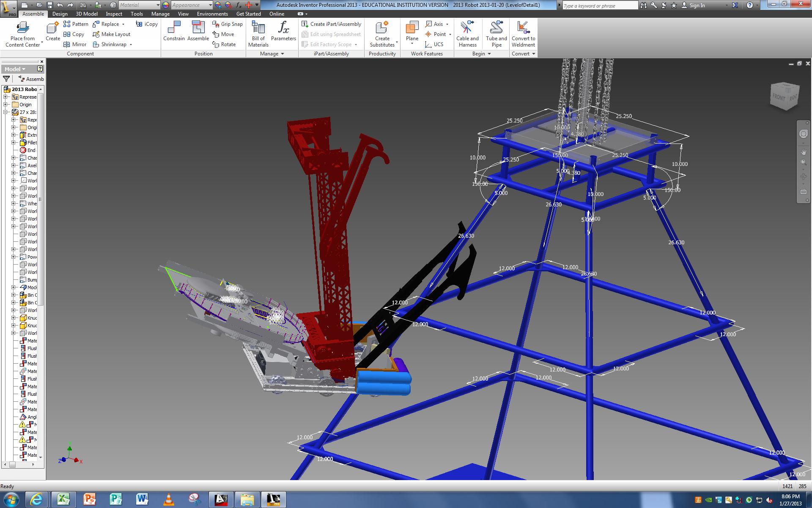Start Cable and Harness
The width and height of the screenshot is (812, 508).
click(x=467, y=34)
